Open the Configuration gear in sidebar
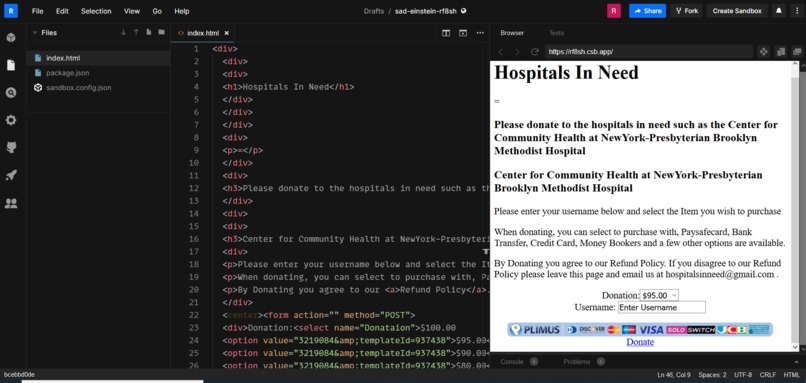The height and width of the screenshot is (383, 806). pos(11,120)
